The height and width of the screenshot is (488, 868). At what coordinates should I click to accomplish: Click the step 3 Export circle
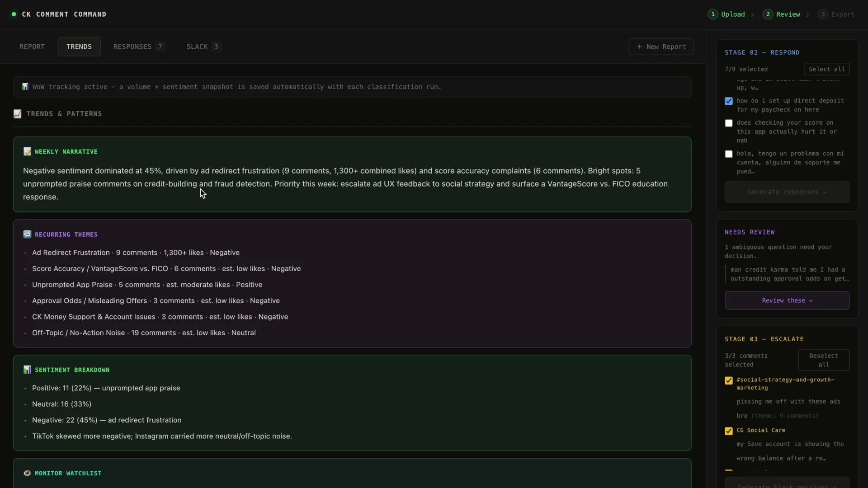823,14
